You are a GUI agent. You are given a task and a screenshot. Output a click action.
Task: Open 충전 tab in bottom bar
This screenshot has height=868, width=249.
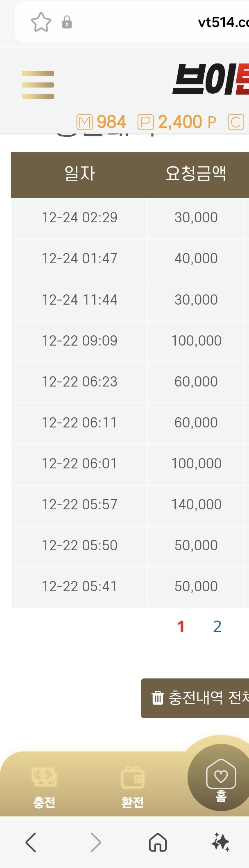[x=44, y=787]
